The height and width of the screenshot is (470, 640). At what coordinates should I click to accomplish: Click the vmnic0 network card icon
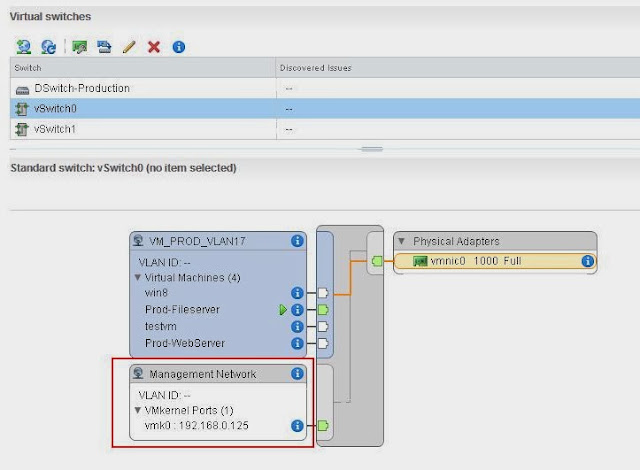pyautogui.click(x=420, y=261)
